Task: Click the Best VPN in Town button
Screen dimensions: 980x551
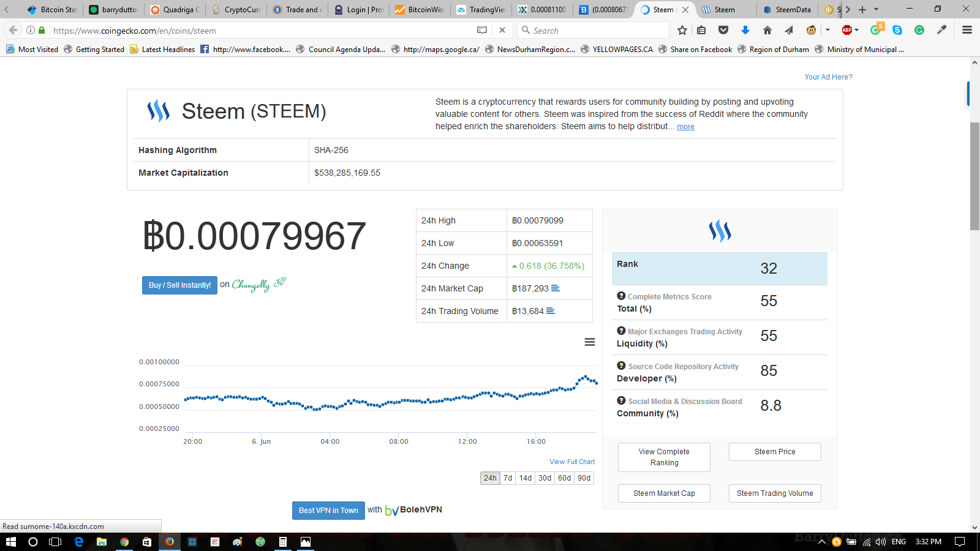Action: 328,511
